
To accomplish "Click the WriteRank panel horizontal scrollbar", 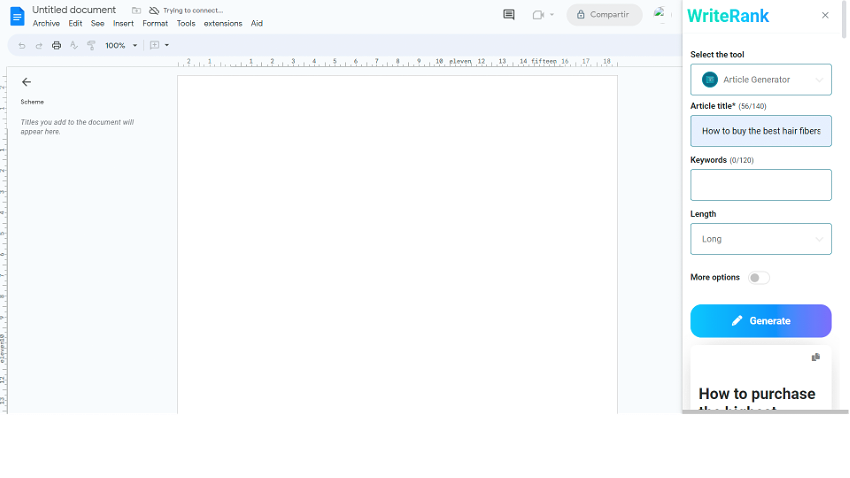I will (x=765, y=412).
